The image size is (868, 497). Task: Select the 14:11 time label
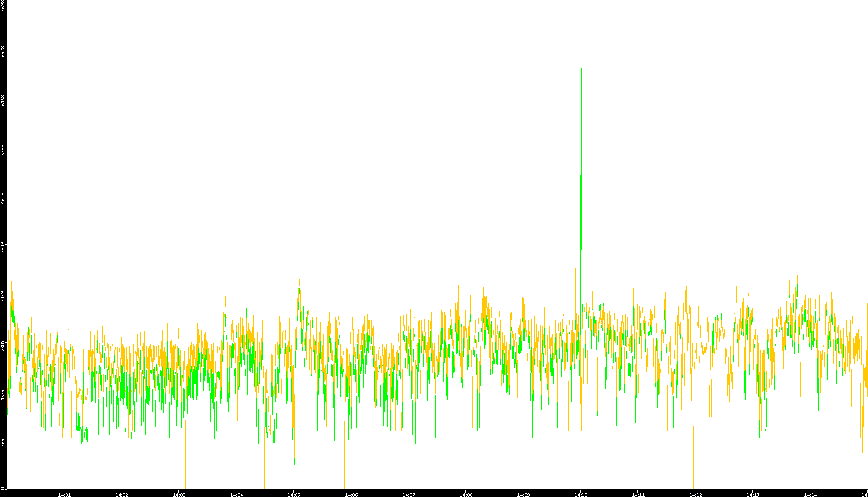click(x=638, y=495)
